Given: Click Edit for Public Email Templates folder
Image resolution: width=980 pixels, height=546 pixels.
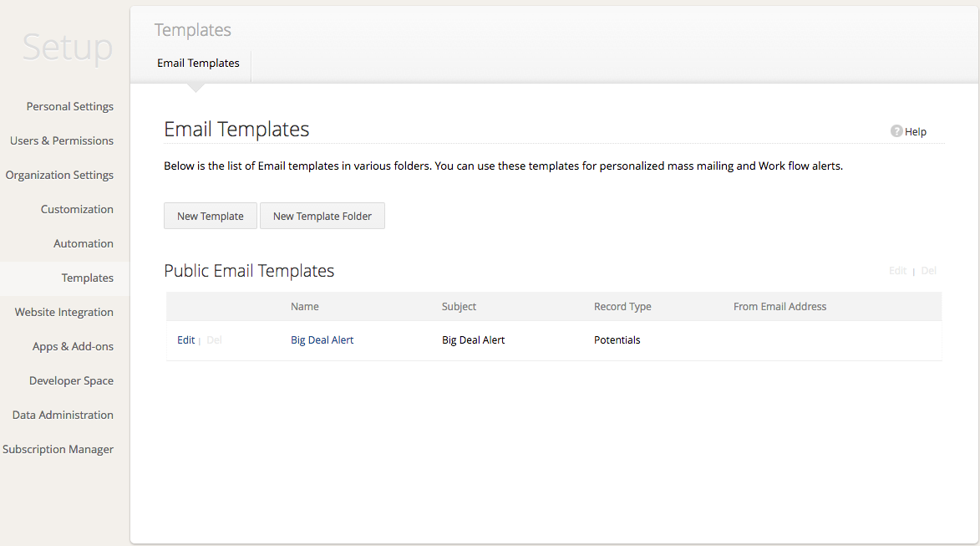Looking at the screenshot, I should [x=897, y=271].
